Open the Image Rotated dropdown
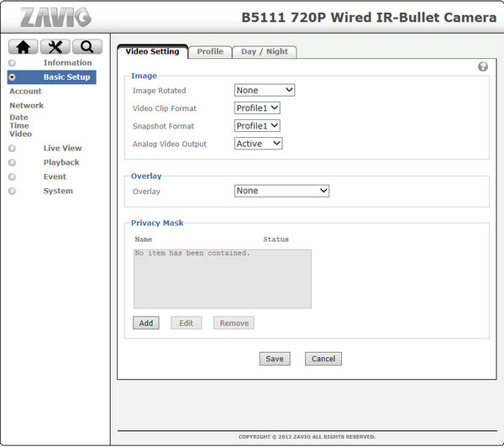Image resolution: width=504 pixels, height=447 pixels. 265,90
